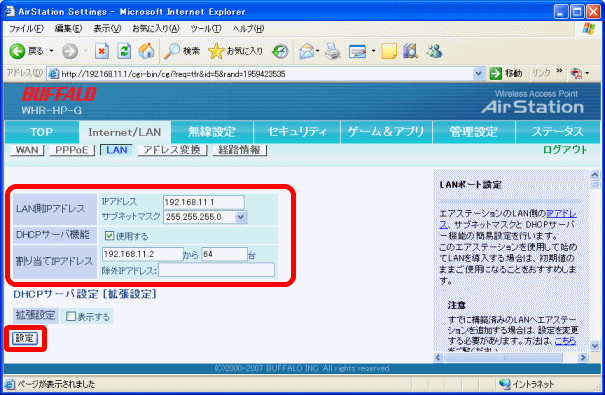Open the Mail button dropdown arrow
The height and width of the screenshot is (395, 605).
318,51
